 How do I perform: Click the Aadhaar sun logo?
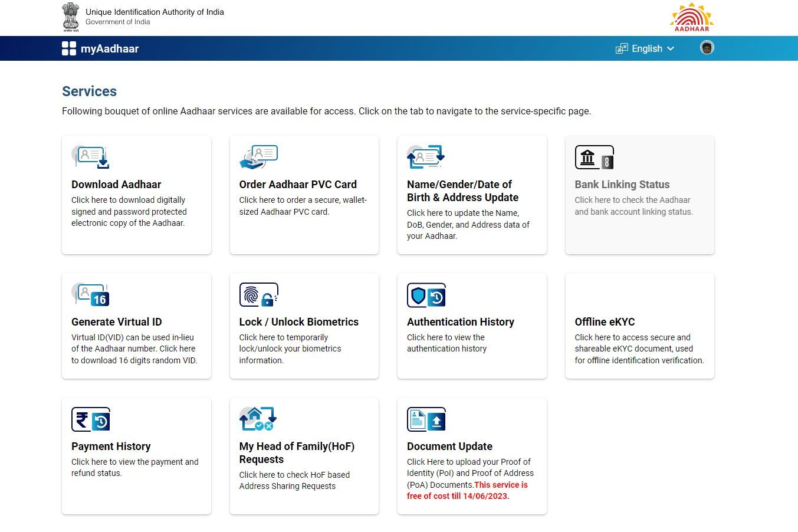692,17
